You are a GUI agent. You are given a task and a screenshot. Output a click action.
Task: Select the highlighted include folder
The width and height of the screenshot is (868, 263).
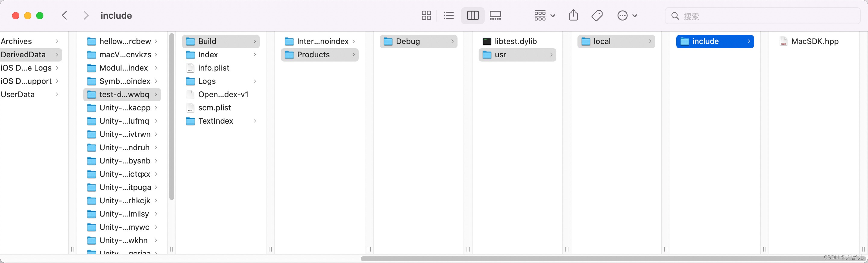(715, 42)
